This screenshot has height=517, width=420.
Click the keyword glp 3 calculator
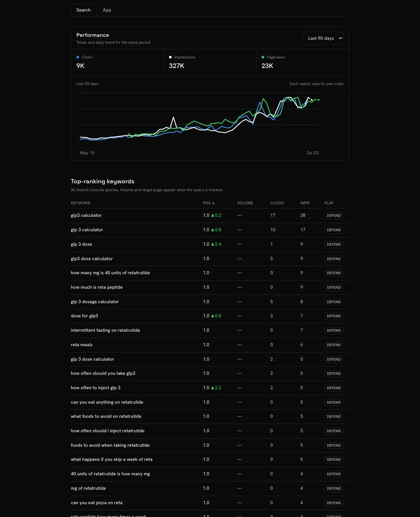click(x=87, y=230)
